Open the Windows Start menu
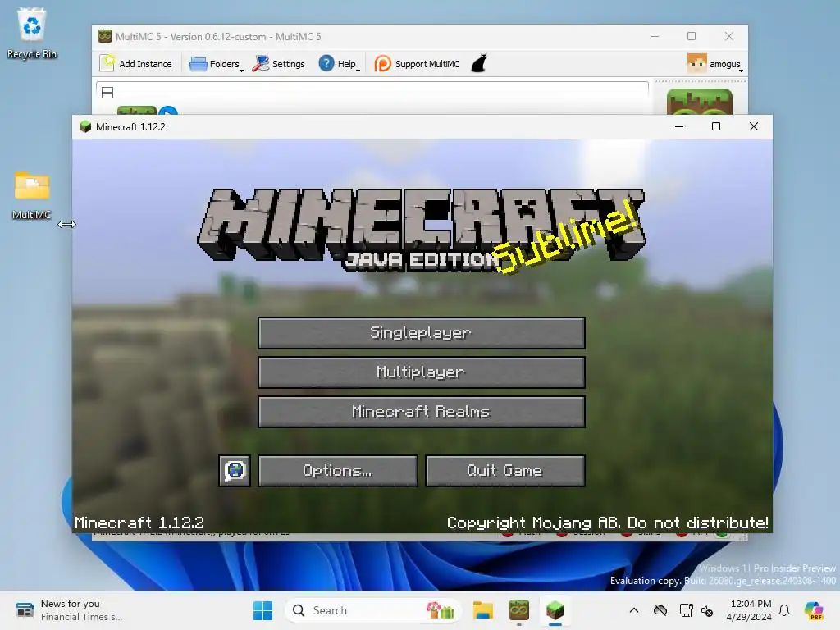 click(262, 610)
